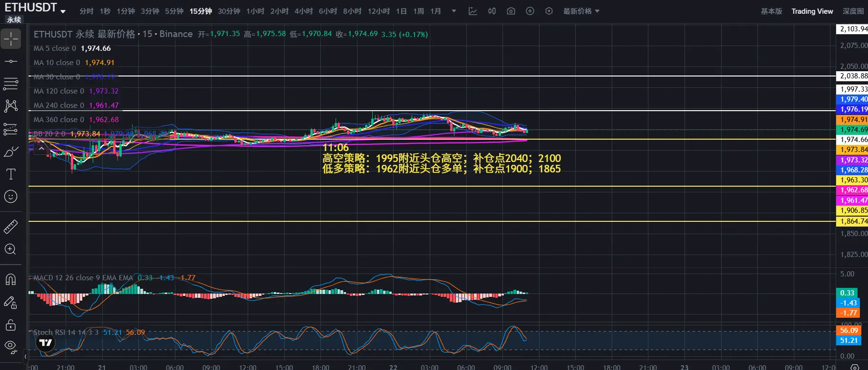Select the yellow strategy text annotation
The image size is (868, 370).
click(x=442, y=158)
